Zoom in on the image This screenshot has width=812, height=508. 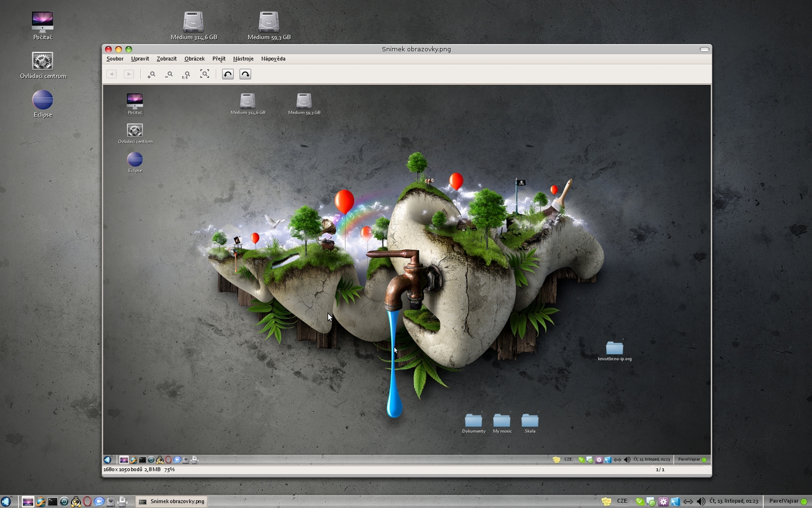coord(151,75)
